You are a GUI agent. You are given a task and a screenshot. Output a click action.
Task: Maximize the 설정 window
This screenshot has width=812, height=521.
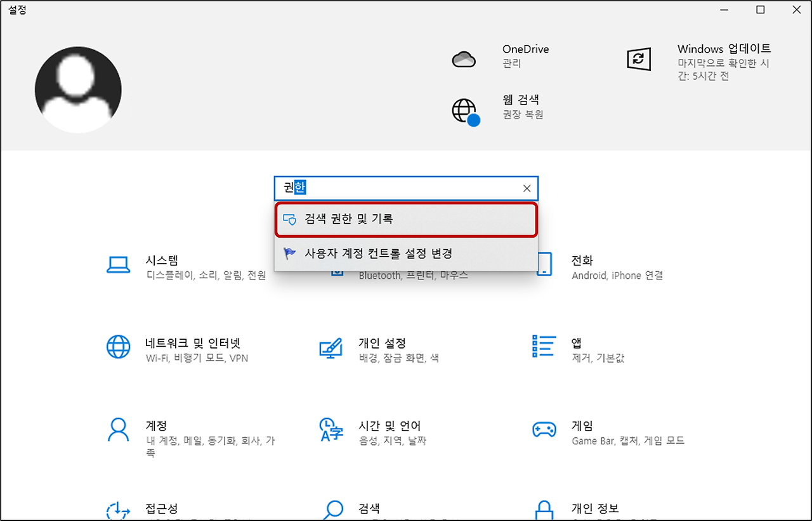[x=761, y=10]
